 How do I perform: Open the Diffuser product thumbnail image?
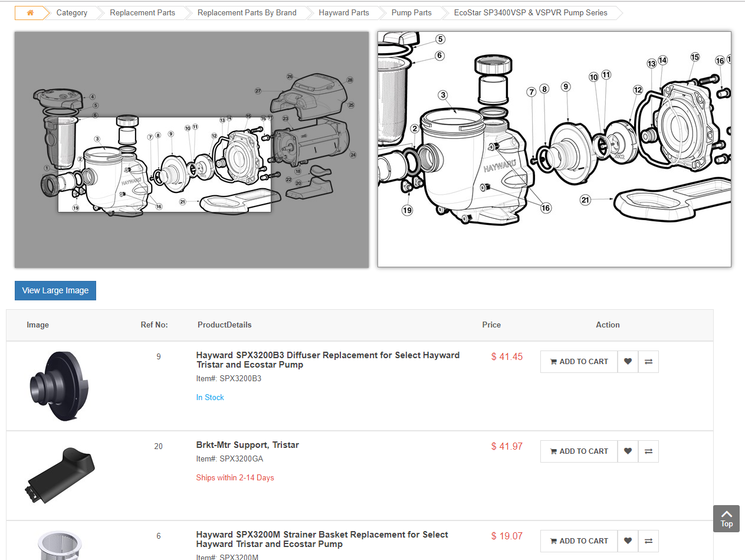60,386
